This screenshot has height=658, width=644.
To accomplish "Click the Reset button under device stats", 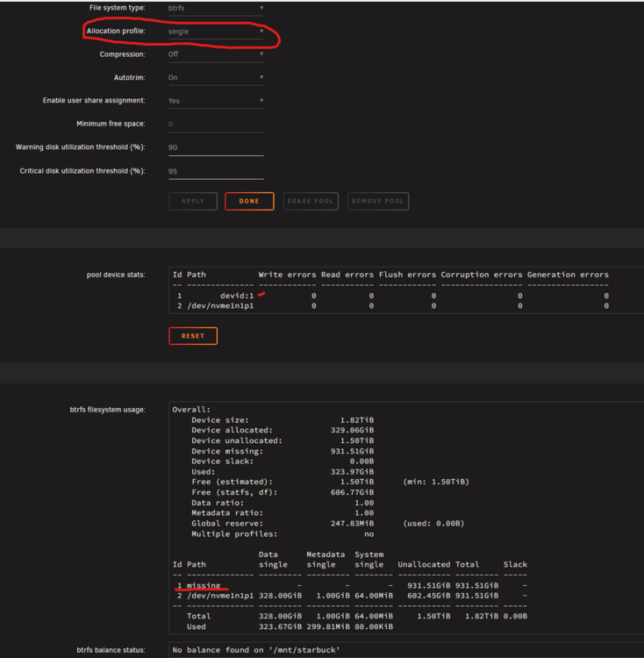I will 193,336.
